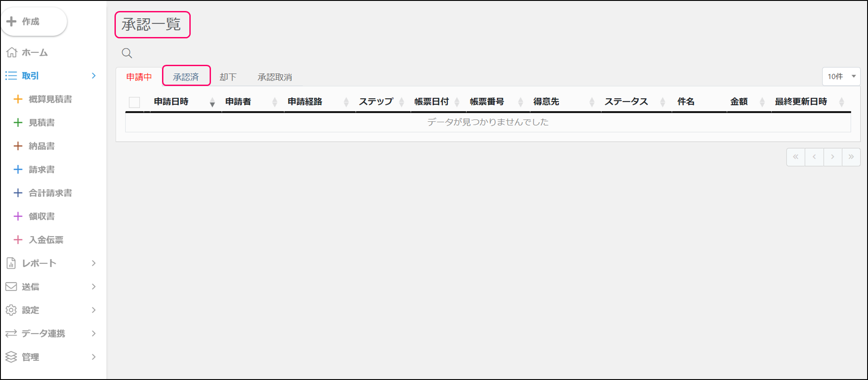Toggle the select-all checkbox in table header
Image resolution: width=868 pixels, height=380 pixels.
coord(134,102)
